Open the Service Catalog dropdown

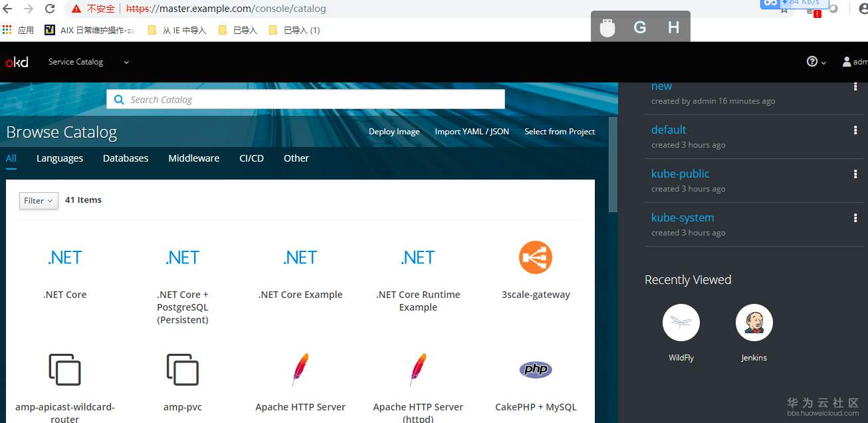point(88,62)
